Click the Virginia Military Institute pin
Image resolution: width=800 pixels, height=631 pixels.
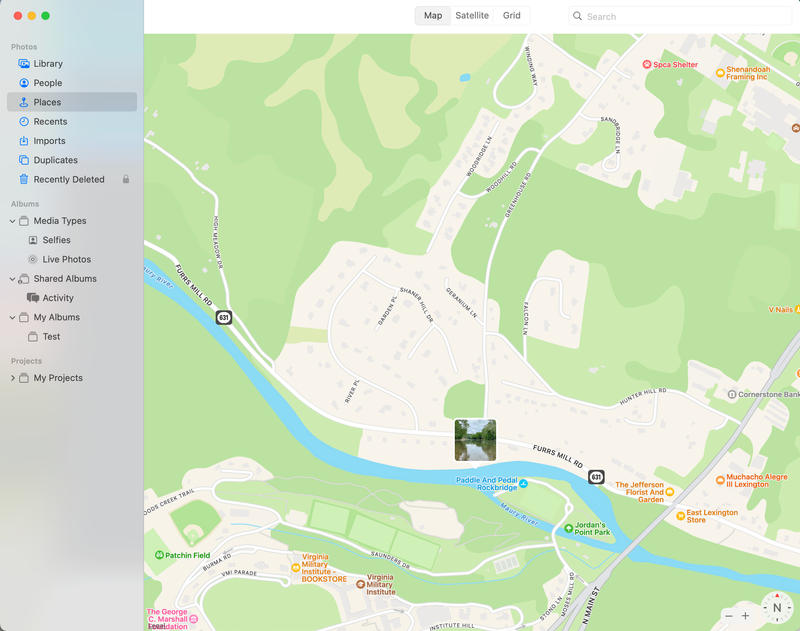pos(360,584)
